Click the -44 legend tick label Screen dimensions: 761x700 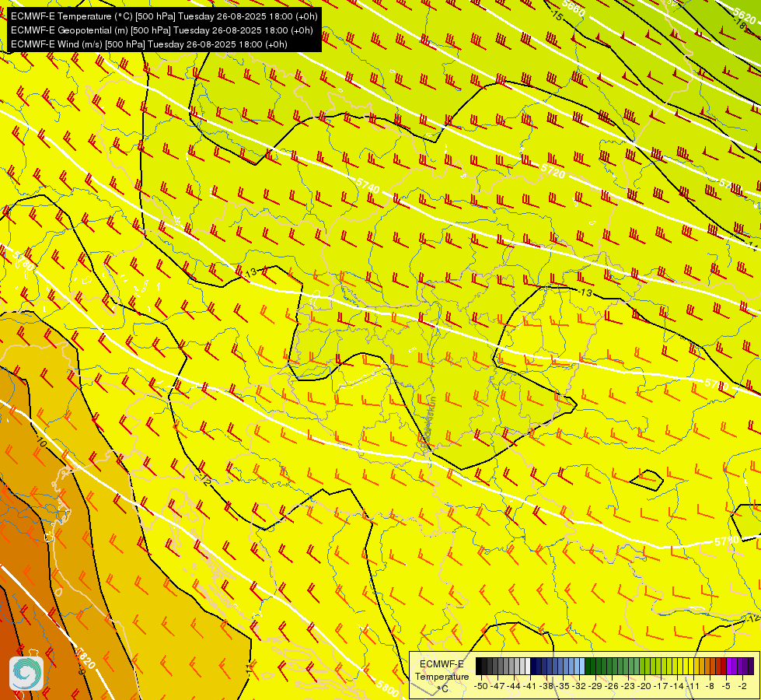pyautogui.click(x=514, y=686)
